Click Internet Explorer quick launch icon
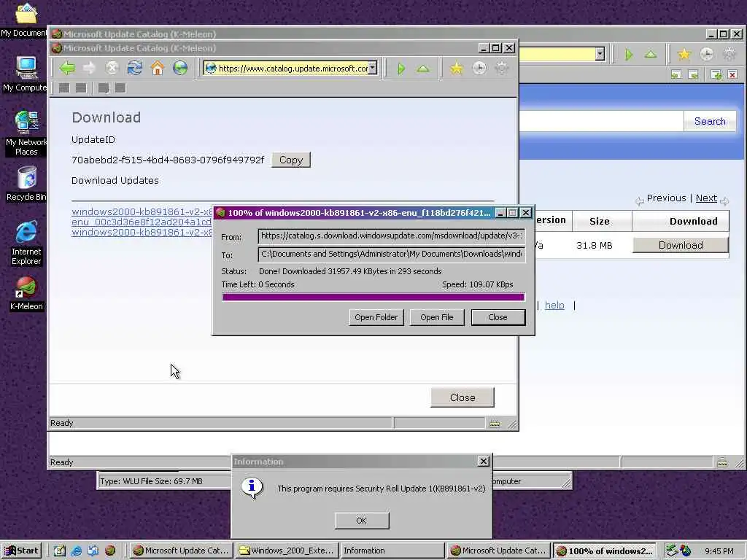 point(76,551)
